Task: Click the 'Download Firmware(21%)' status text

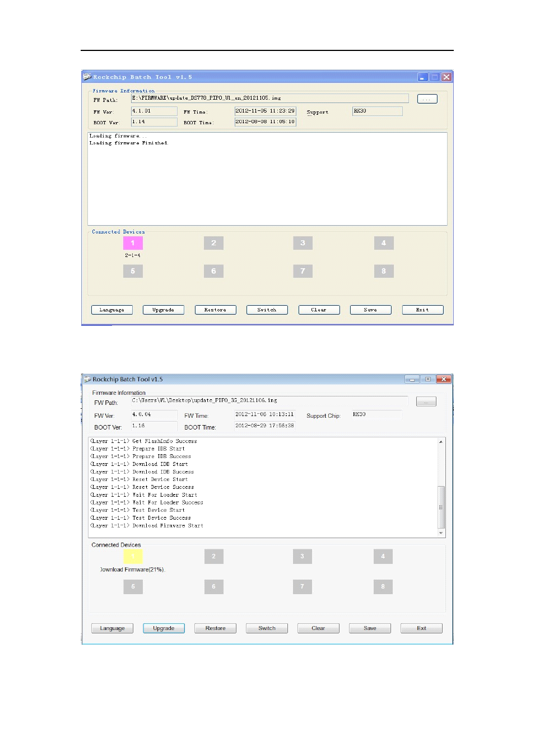Action: [132, 570]
